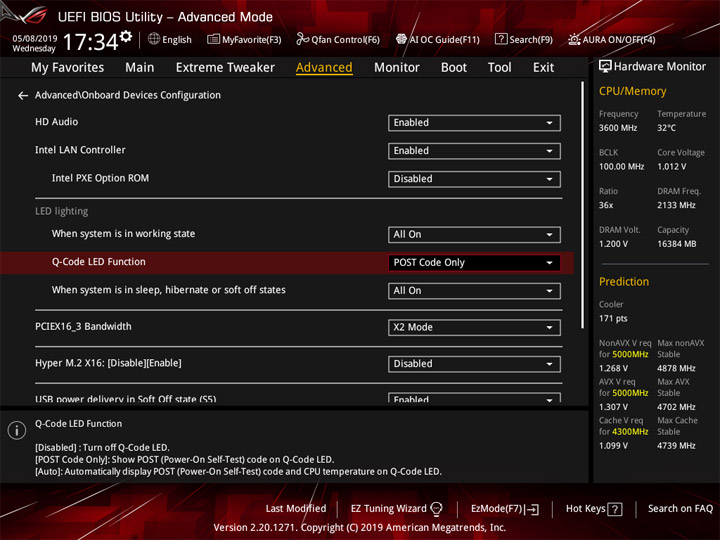Open the Intel PXE Option ROM dropdown
Viewport: 720px width, 540px height.
474,179
